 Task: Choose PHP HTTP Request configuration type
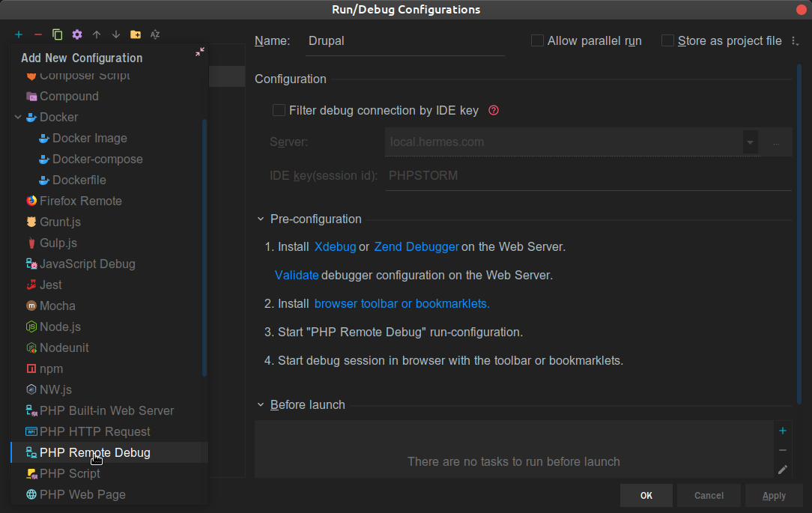(109, 431)
